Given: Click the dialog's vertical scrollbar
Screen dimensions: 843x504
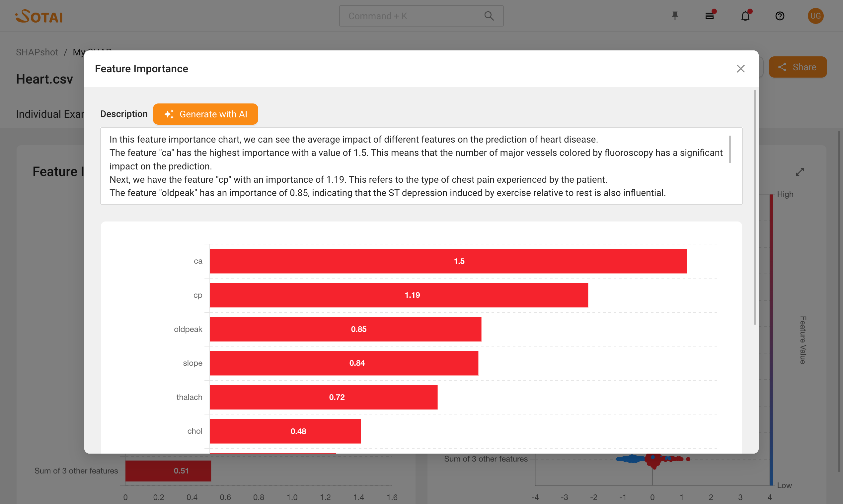Looking at the screenshot, I should (755, 207).
